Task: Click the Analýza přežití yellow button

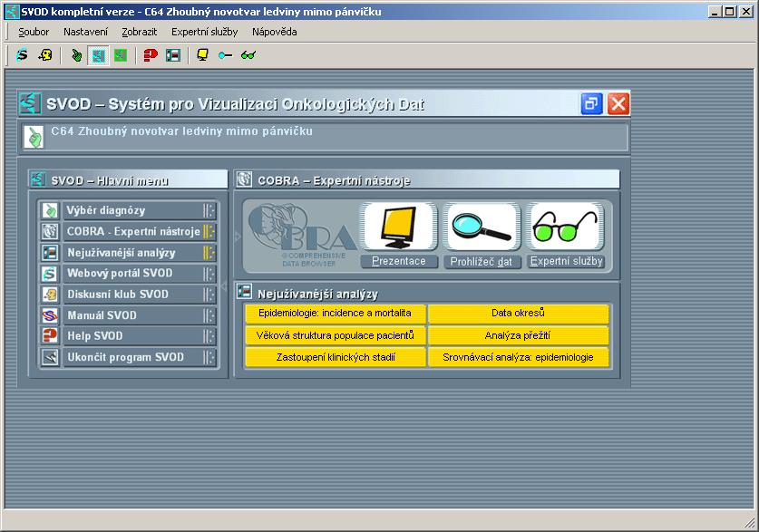Action: point(518,335)
